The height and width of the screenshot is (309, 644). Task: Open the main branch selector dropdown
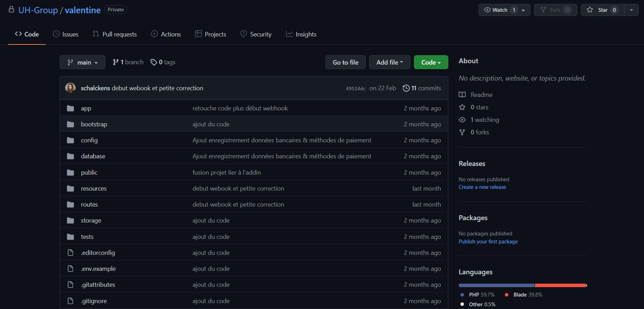click(x=83, y=62)
